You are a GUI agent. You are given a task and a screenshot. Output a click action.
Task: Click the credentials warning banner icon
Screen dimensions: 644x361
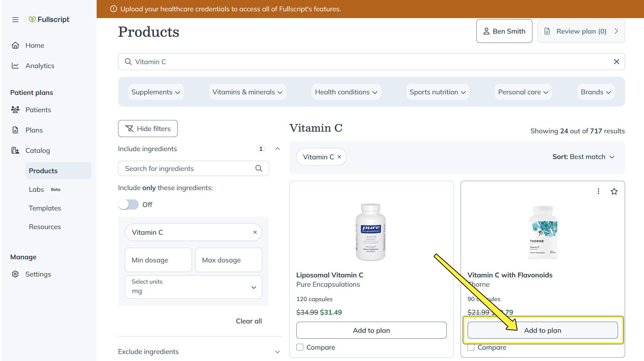114,9
